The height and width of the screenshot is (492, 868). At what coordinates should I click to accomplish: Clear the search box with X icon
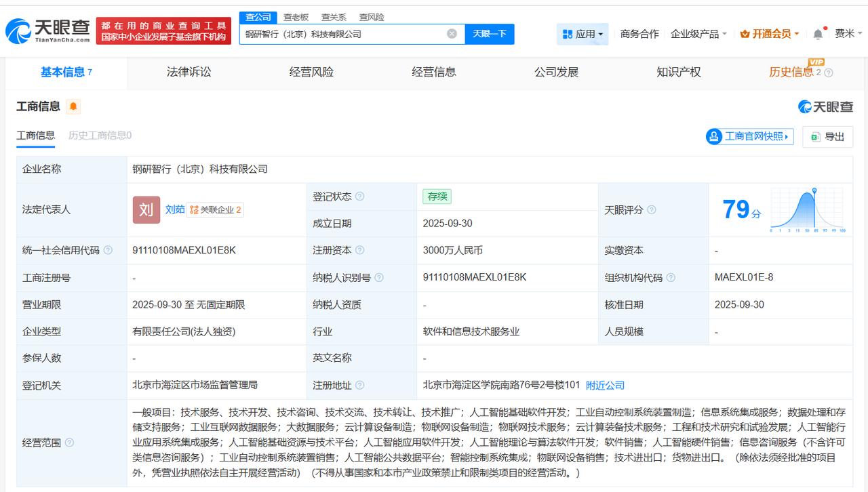(452, 34)
